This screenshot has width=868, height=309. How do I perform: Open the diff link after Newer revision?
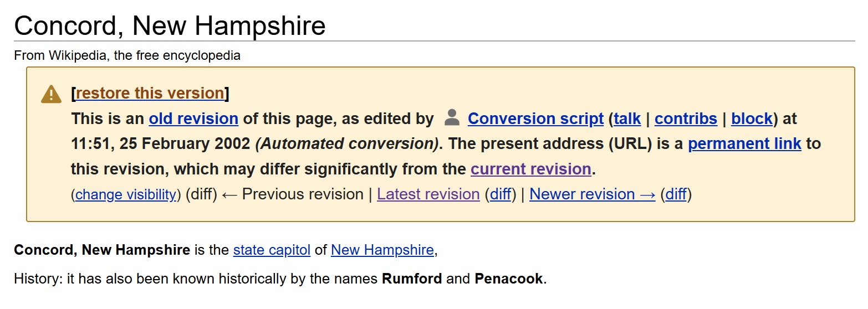(676, 194)
